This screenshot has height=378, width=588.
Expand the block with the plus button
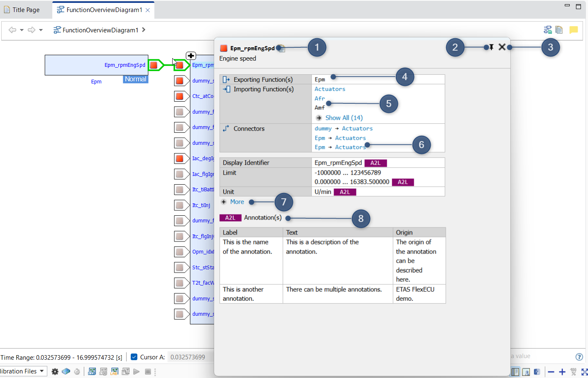point(191,56)
